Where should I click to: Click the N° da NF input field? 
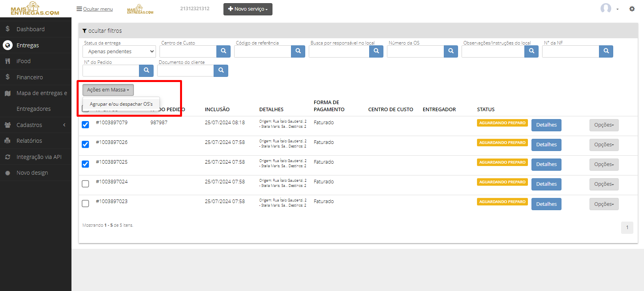click(571, 51)
